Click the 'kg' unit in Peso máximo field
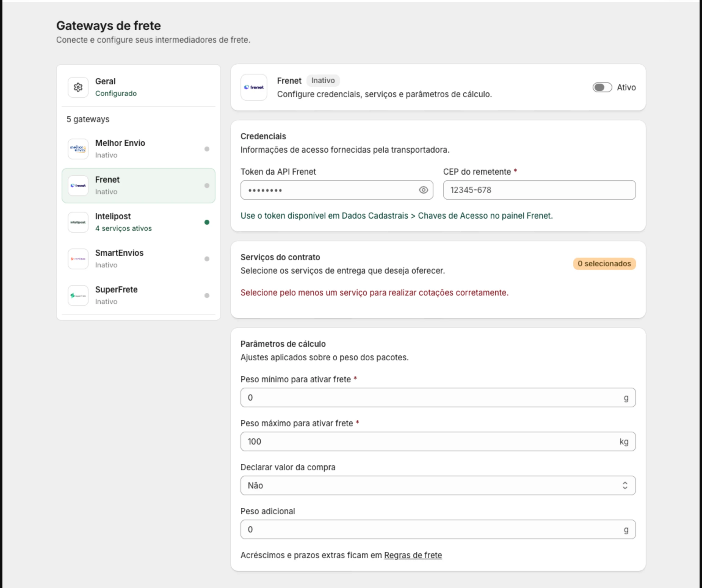702x588 pixels. (624, 441)
